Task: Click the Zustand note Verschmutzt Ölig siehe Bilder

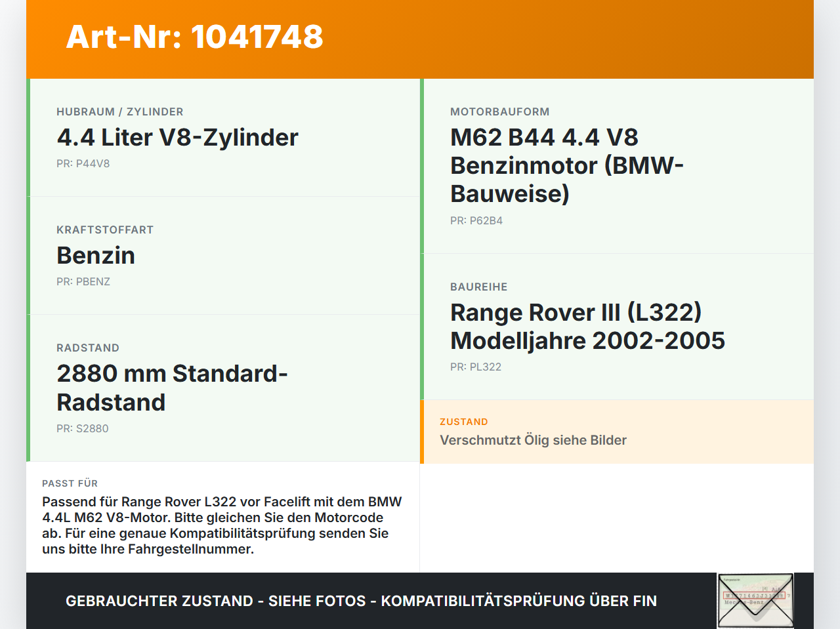Action: click(x=533, y=440)
